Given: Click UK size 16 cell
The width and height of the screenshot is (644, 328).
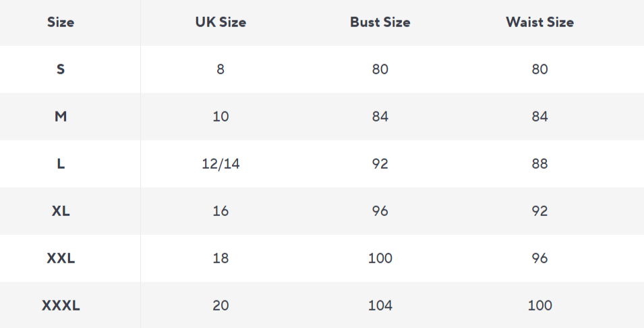Looking at the screenshot, I should coord(221,211).
